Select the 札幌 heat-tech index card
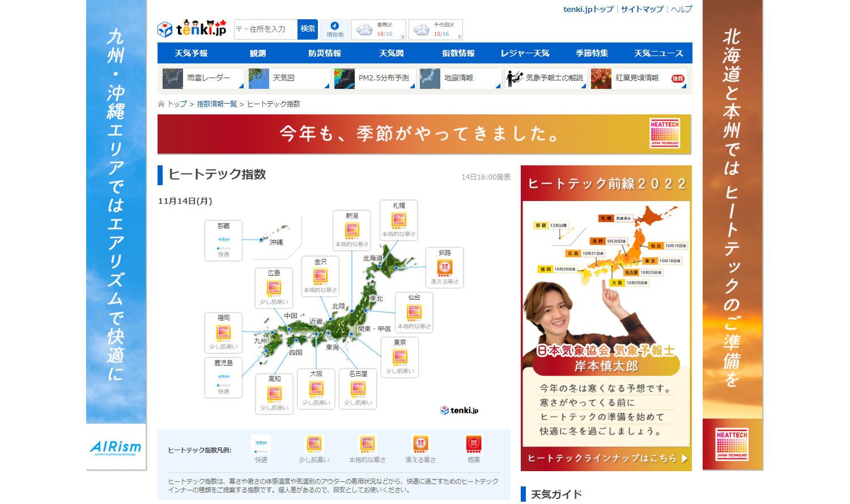Viewport: 850px width, 504px height. coord(399,220)
